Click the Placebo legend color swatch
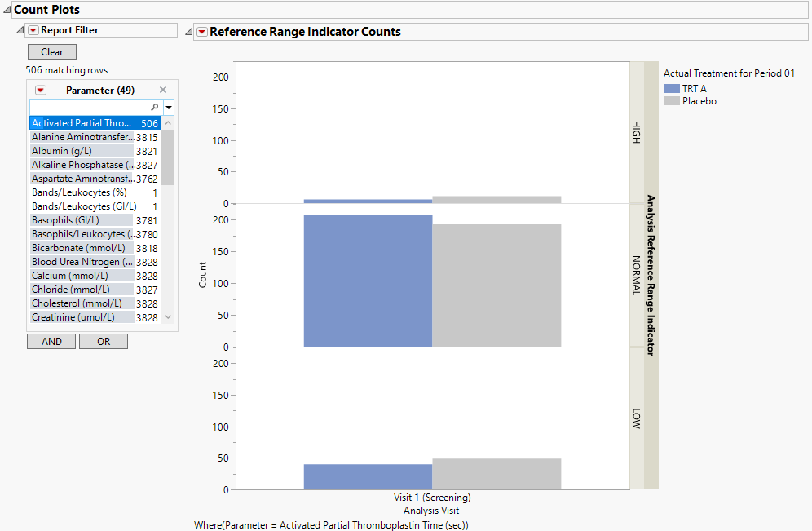The width and height of the screenshot is (812, 531). point(671,101)
